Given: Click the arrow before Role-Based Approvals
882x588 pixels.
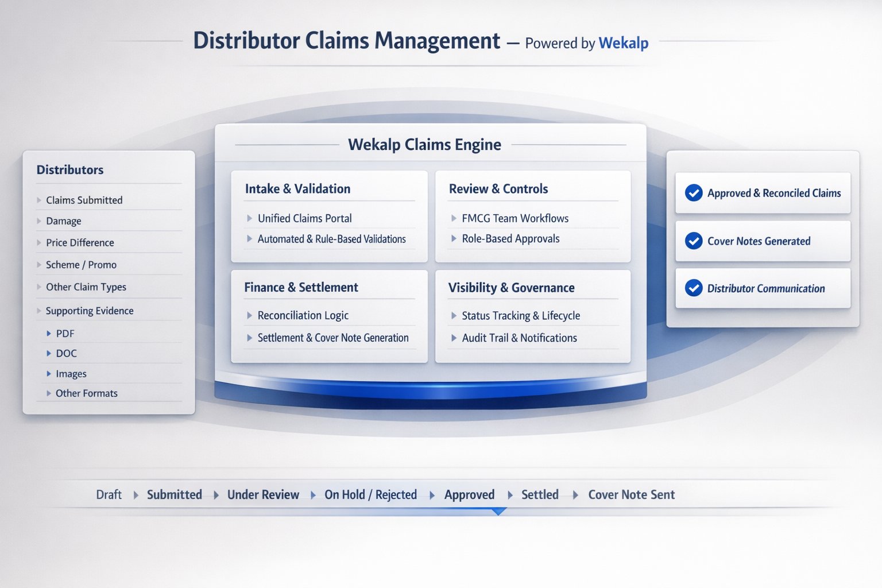Looking at the screenshot, I should tap(454, 238).
